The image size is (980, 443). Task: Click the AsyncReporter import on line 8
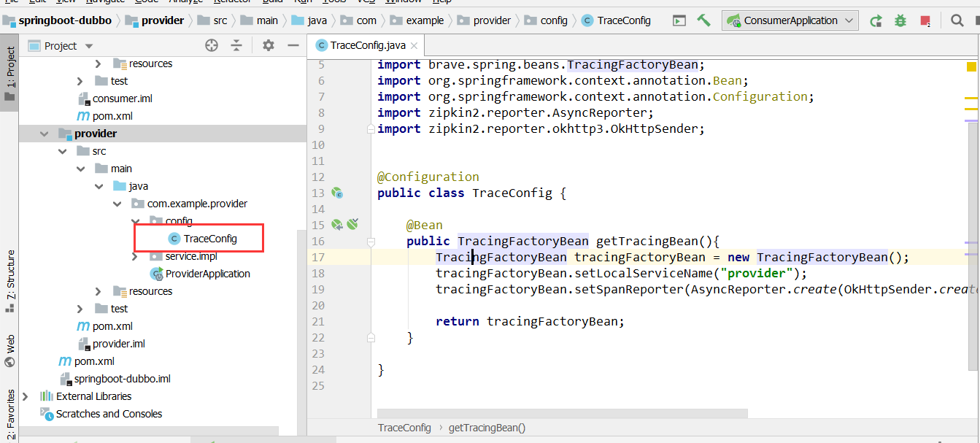(x=516, y=113)
